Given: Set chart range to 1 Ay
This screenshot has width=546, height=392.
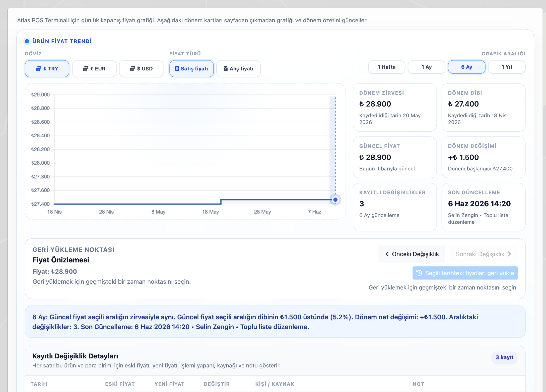Looking at the screenshot, I should (x=427, y=67).
